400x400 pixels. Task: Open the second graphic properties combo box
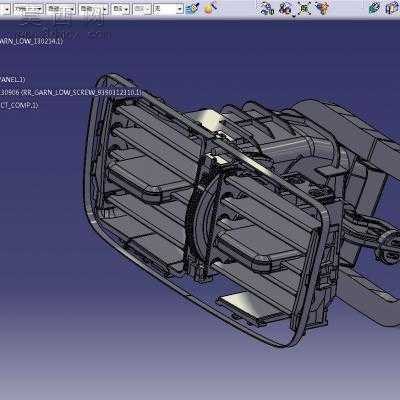pos(60,9)
